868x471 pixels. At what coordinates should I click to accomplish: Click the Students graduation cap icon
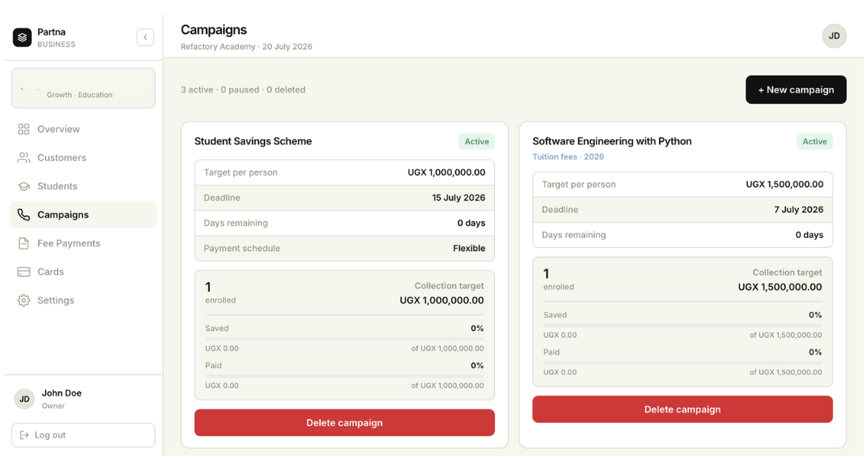[23, 187]
